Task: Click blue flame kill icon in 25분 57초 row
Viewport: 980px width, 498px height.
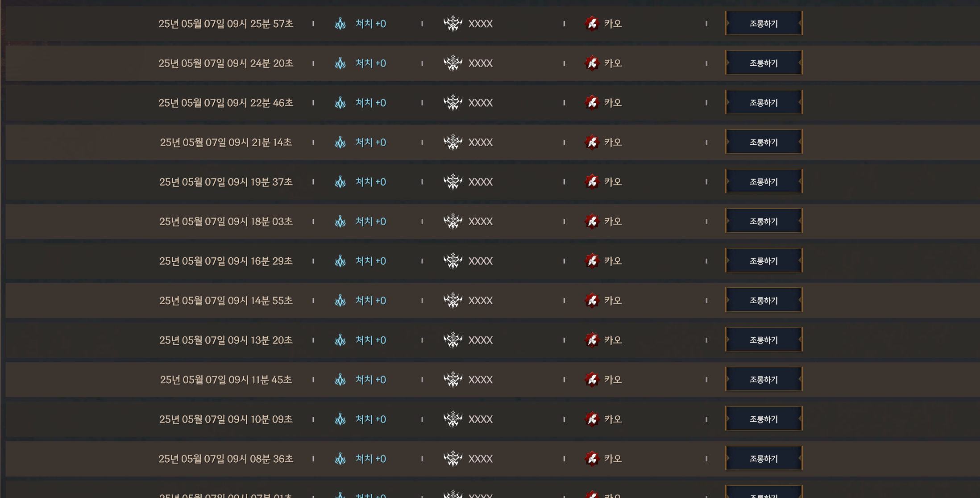Action: point(341,24)
